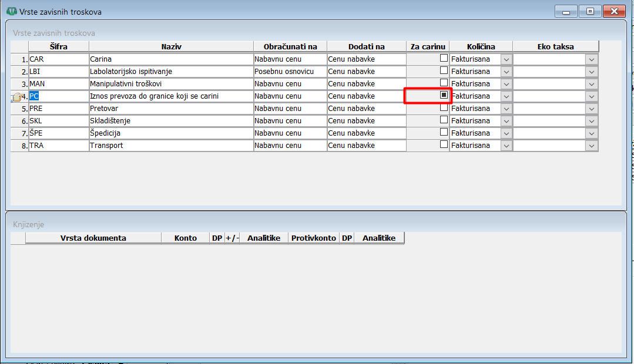Image resolution: width=634 pixels, height=364 pixels.
Task: Click the 'Skladištenje' name cell
Action: [171, 121]
